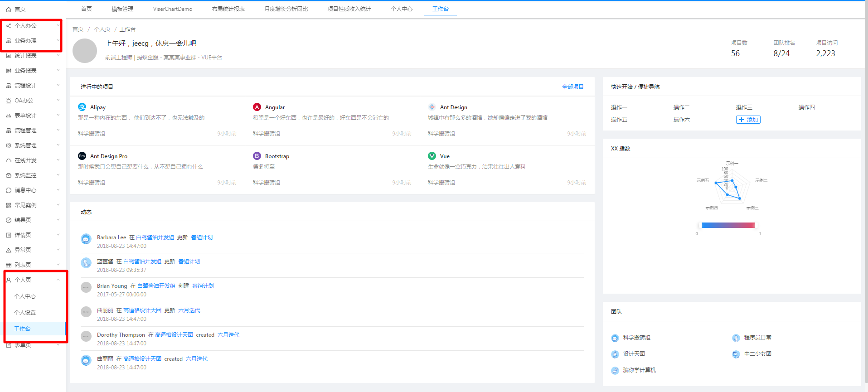The image size is (868, 392).
Task: Click the 操作四 quick link
Action: (x=806, y=107)
